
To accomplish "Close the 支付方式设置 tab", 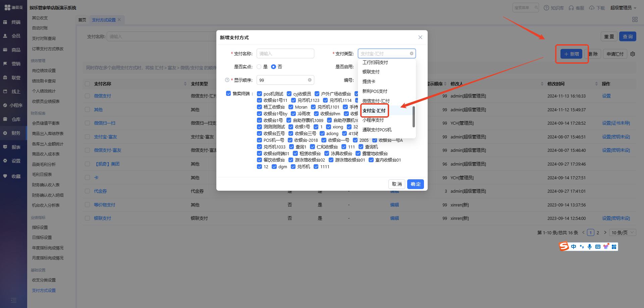I will click(x=119, y=20).
